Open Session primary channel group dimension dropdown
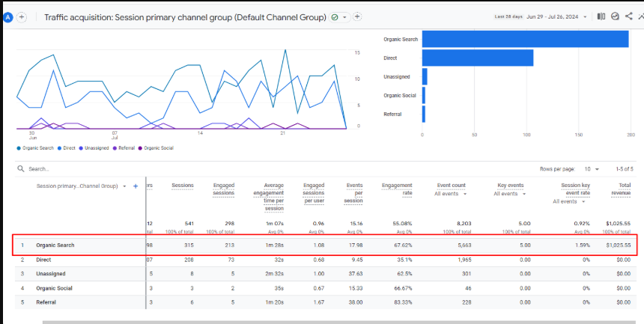Viewport: 644px width, 324px height. pyautogui.click(x=124, y=186)
